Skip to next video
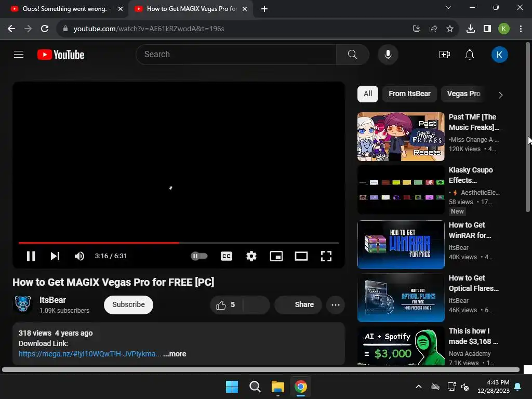Image resolution: width=532 pixels, height=399 pixels. click(x=55, y=256)
